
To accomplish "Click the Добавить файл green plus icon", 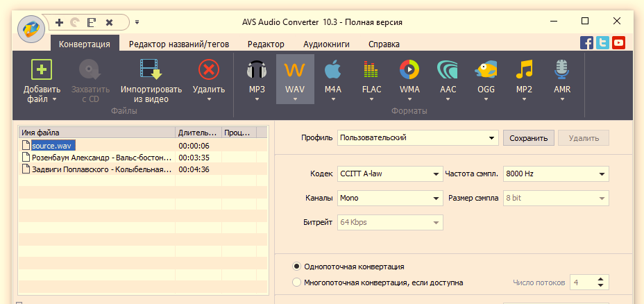I will (x=42, y=69).
